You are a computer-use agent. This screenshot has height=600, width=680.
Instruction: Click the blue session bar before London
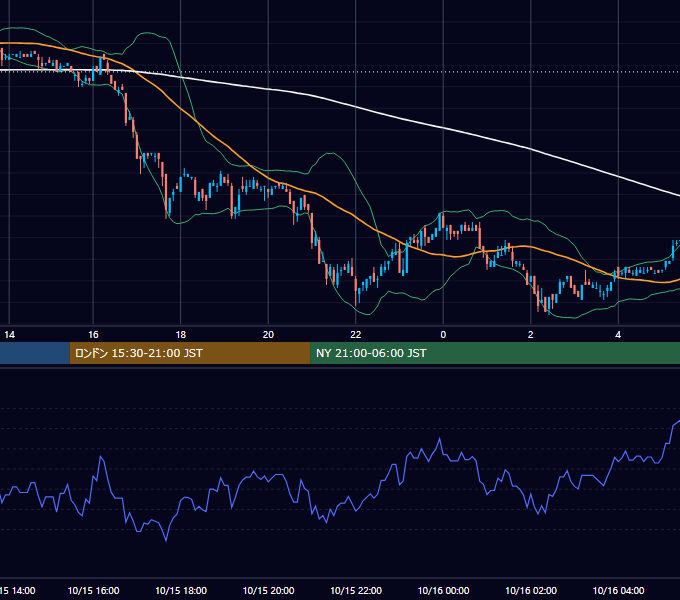pos(35,353)
